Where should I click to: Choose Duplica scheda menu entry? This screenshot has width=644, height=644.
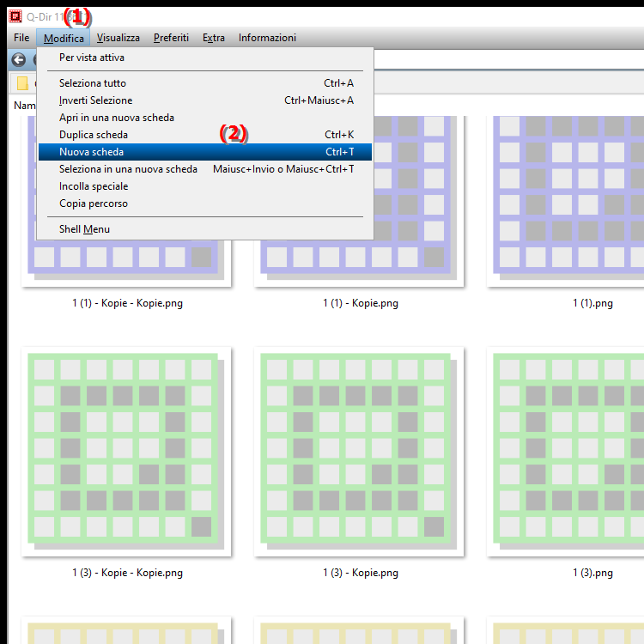click(205, 135)
